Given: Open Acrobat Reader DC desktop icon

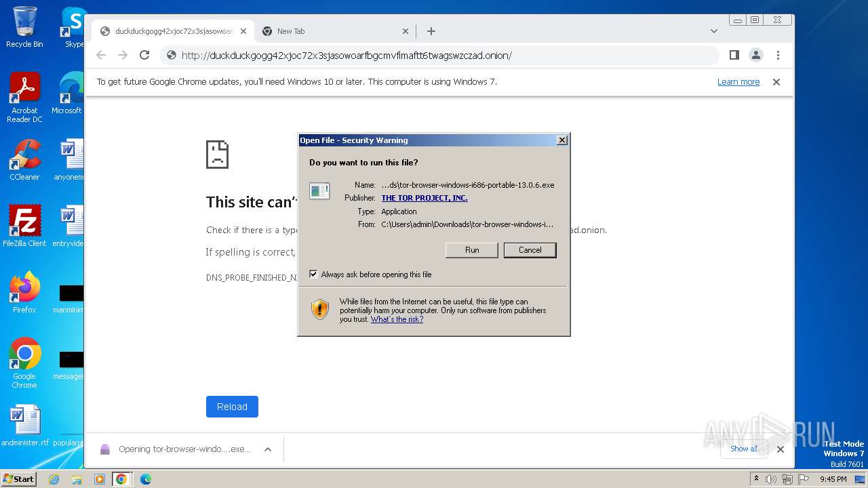Looking at the screenshot, I should coord(24,98).
